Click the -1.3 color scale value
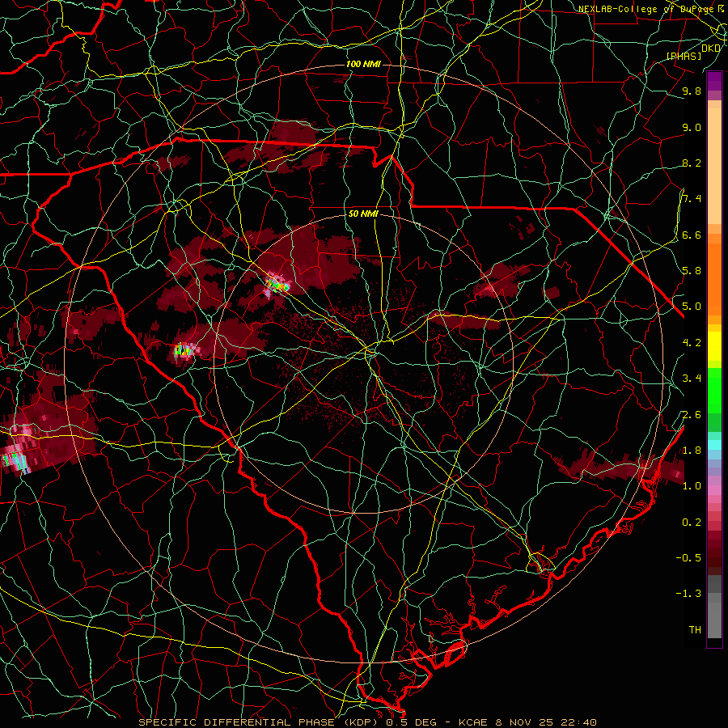728x728 pixels. pyautogui.click(x=688, y=594)
